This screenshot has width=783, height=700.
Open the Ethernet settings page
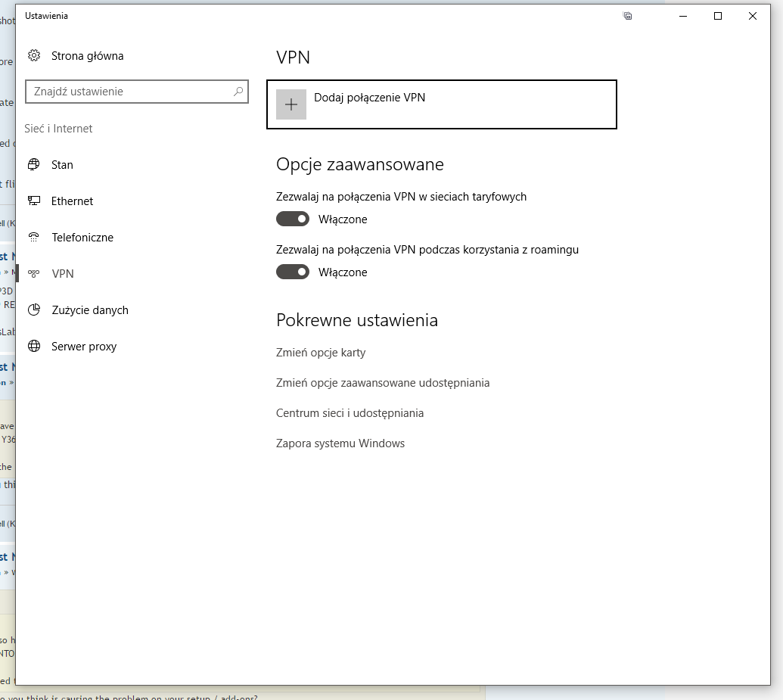coord(72,201)
